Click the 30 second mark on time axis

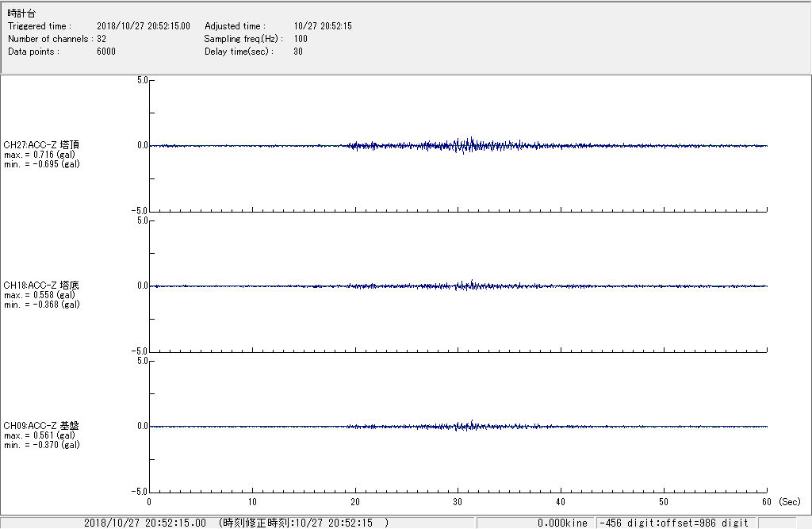point(458,502)
